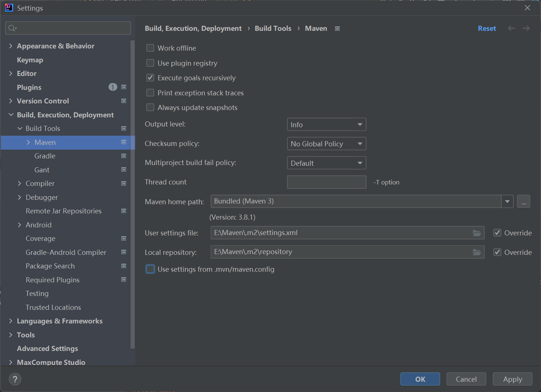This screenshot has height=392, width=541.
Task: Browse for the user settings file folder icon
Action: coord(477,233)
